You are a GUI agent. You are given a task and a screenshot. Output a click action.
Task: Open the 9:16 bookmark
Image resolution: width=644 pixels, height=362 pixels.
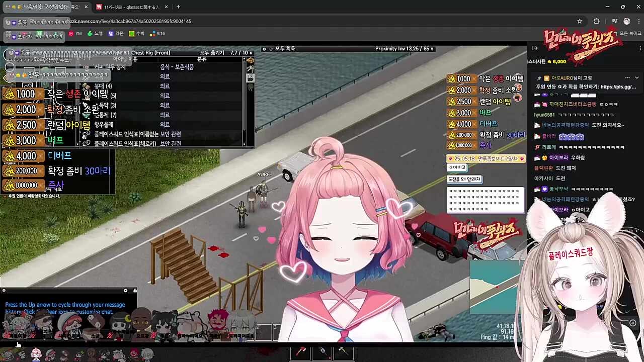click(x=157, y=34)
